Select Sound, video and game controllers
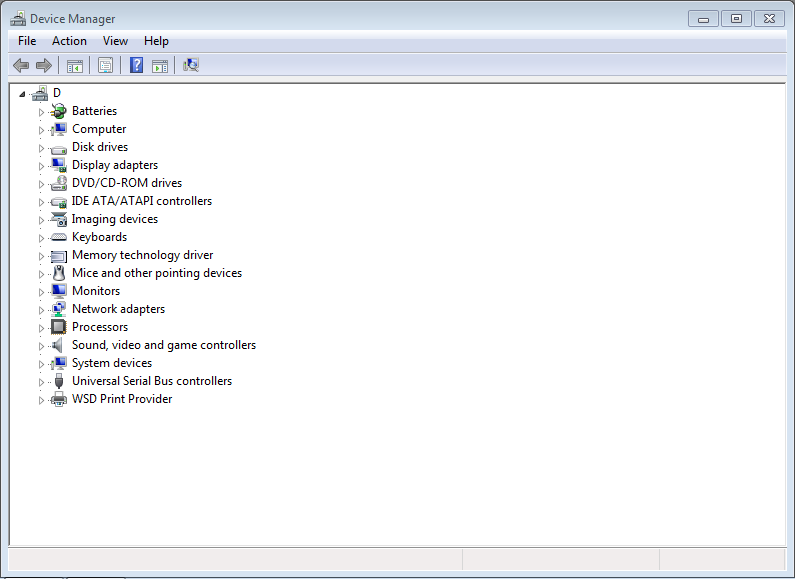Viewport: 795px width, 579px height. click(163, 345)
